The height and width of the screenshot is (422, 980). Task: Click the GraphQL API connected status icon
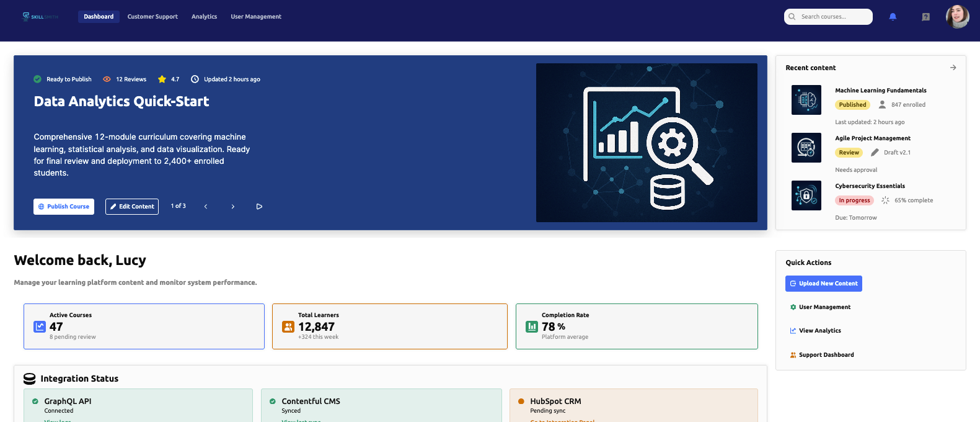(35, 402)
